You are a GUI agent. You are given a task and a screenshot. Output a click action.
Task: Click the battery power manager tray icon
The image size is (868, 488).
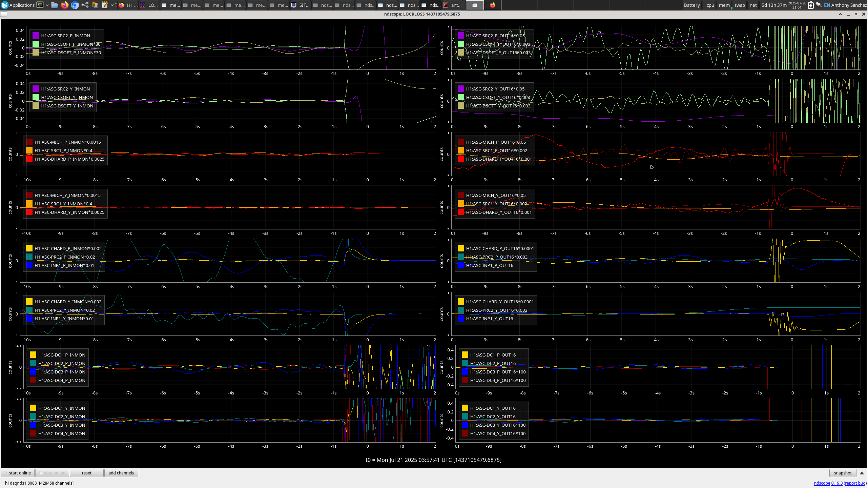tap(810, 5)
